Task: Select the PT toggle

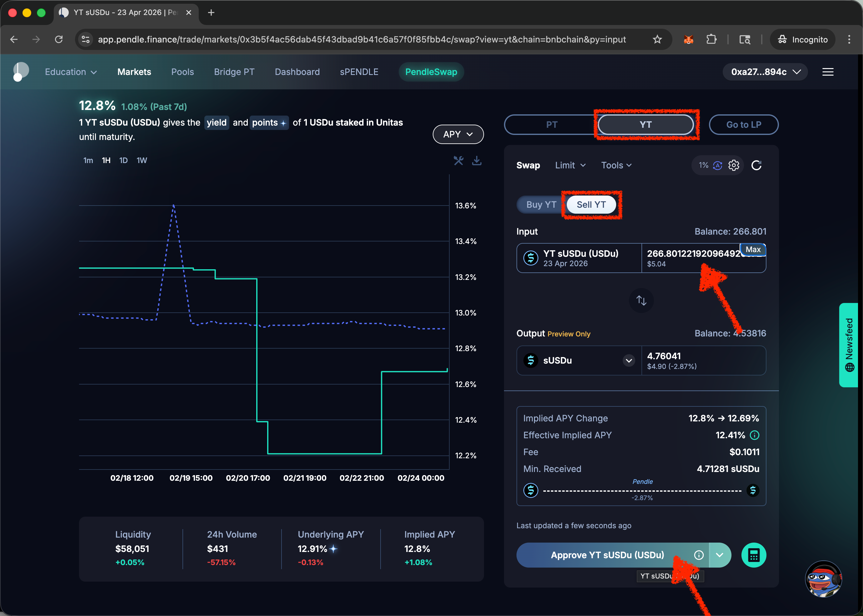Action: tap(551, 125)
